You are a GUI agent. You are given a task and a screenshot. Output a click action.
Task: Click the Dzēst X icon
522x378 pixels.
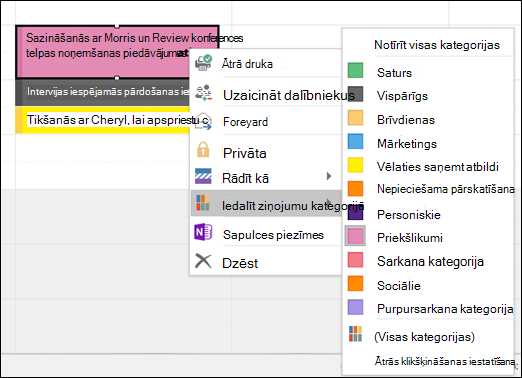[203, 261]
